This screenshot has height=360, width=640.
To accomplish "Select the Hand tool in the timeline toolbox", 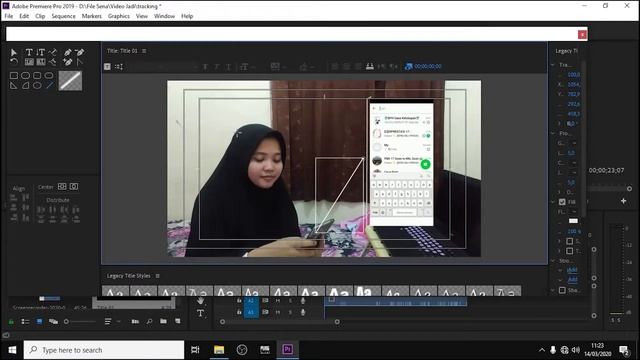I will (200, 301).
